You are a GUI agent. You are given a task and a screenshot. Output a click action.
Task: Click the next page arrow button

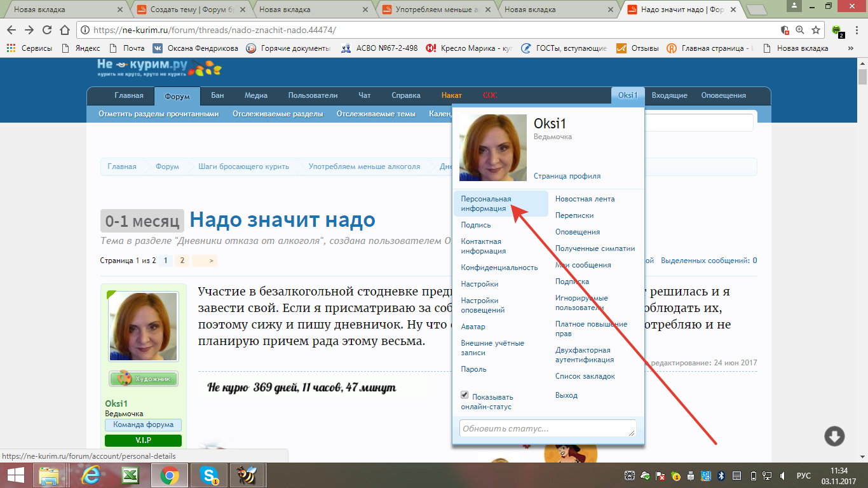(205, 261)
